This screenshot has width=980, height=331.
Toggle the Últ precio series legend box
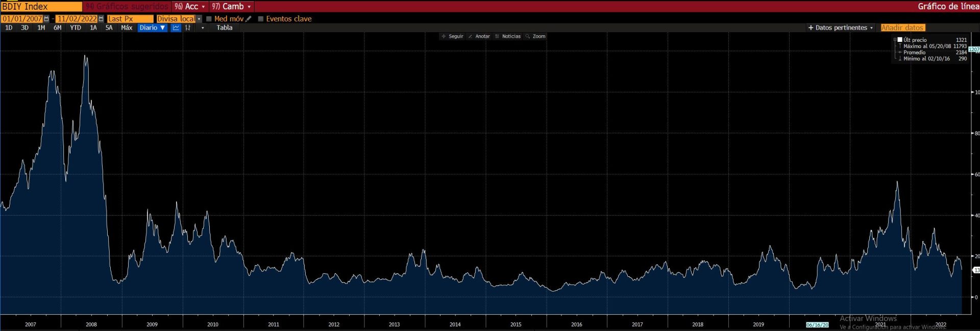coord(900,40)
